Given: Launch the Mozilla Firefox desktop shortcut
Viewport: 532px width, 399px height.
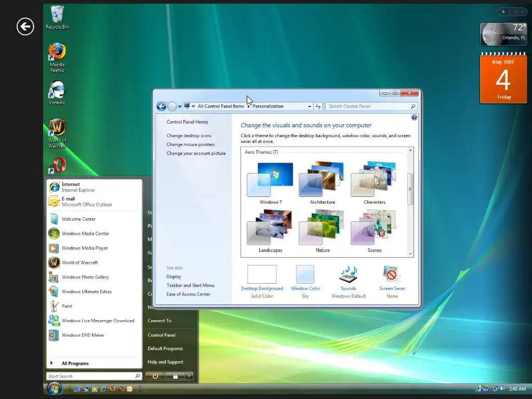Looking at the screenshot, I should pos(57,57).
